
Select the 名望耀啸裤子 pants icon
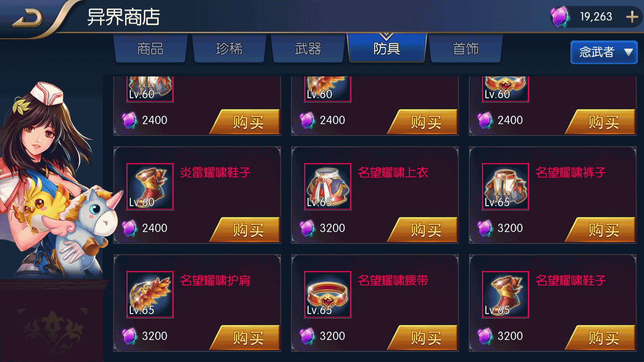click(x=505, y=186)
